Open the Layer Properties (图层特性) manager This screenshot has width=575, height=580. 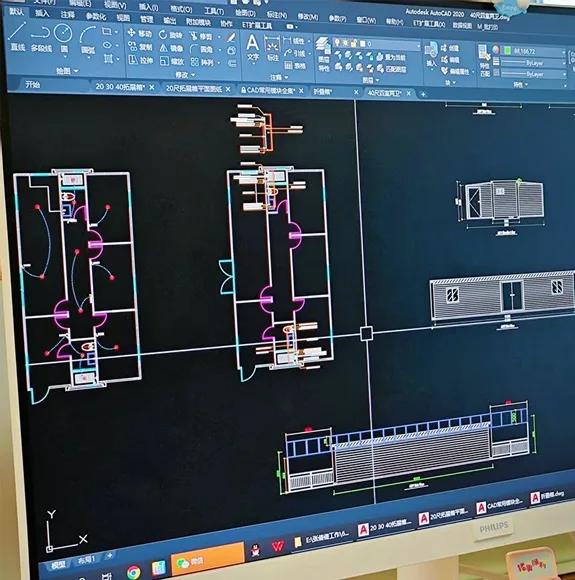[324, 54]
